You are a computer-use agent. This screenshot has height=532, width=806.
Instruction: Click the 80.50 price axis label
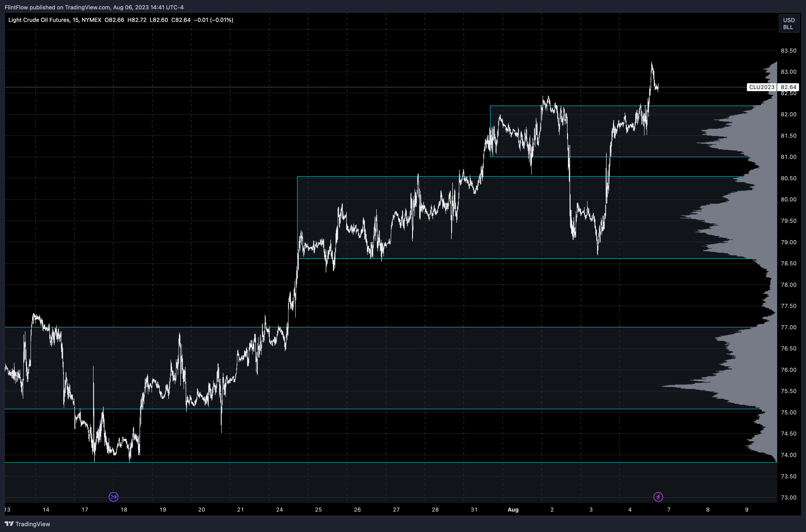pos(788,178)
